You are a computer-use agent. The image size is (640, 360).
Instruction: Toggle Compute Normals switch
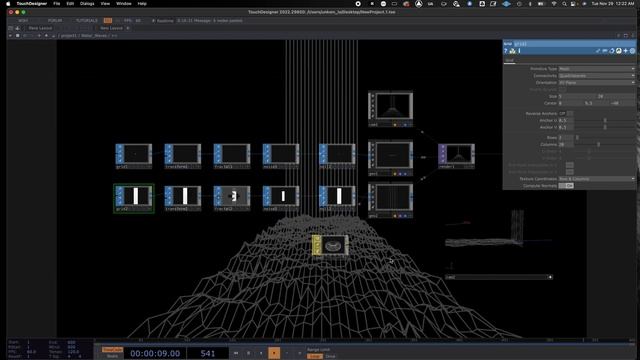566,186
